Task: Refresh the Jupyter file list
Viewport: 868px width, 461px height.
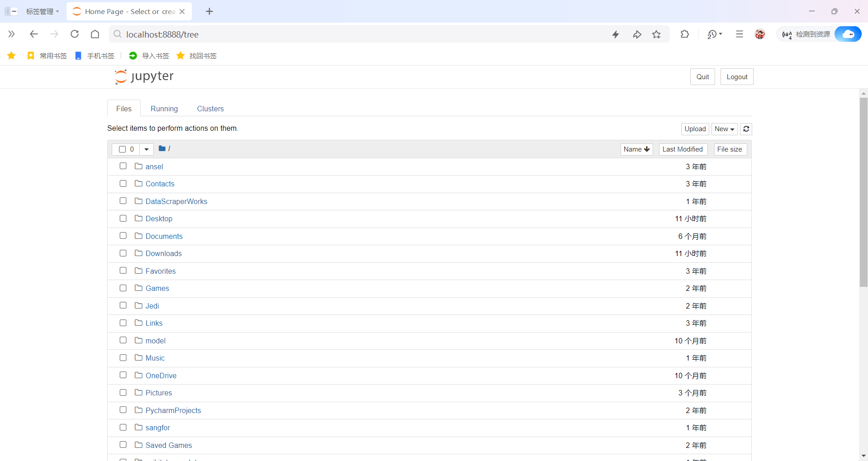Action: (746, 129)
